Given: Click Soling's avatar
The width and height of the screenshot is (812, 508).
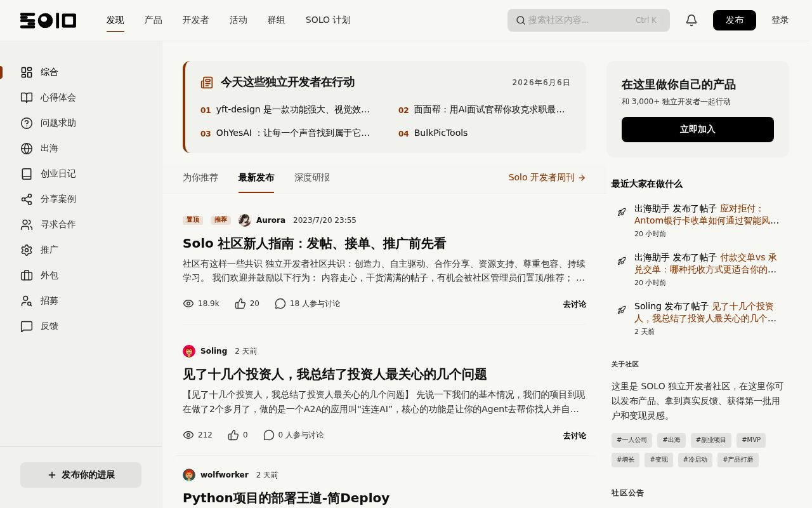Looking at the screenshot, I should pos(189,351).
